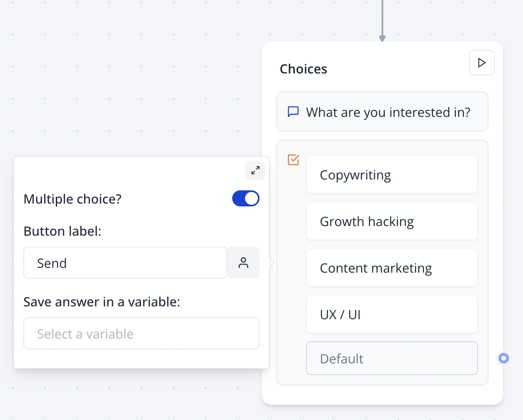
Task: Click the person variable icon beside the Send field
Action: [243, 263]
